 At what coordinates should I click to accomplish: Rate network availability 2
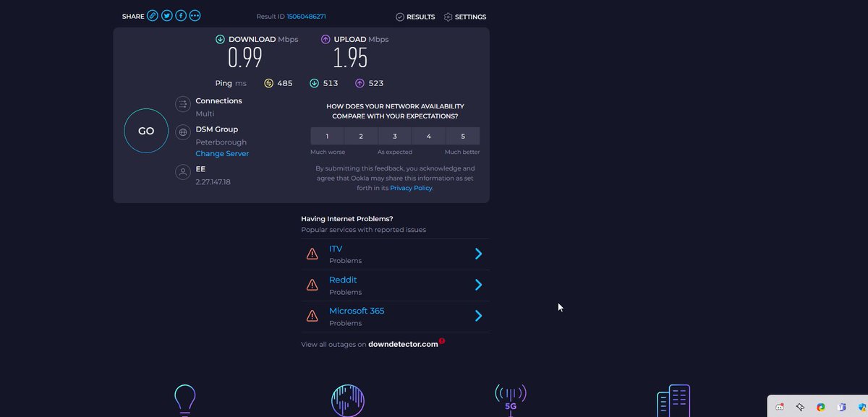[361, 136]
